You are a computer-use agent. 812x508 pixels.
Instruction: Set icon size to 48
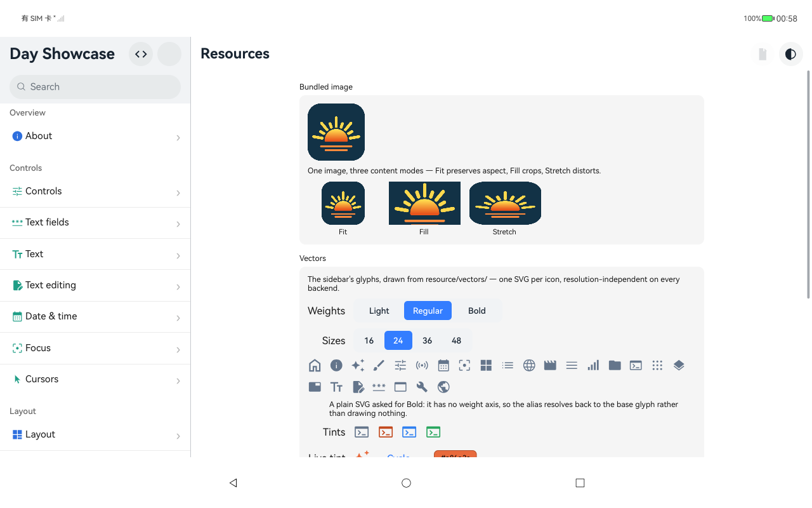[456, 340]
